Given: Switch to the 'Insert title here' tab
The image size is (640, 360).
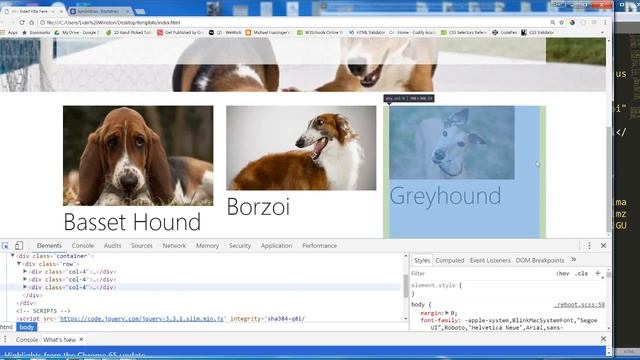Looking at the screenshot, I should point(32,11).
